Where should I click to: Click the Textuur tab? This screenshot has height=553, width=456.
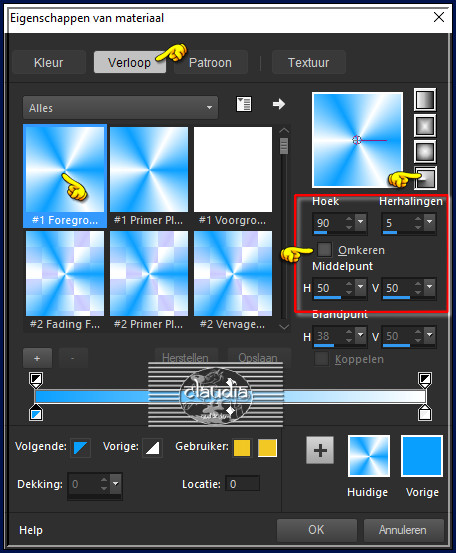tap(309, 62)
